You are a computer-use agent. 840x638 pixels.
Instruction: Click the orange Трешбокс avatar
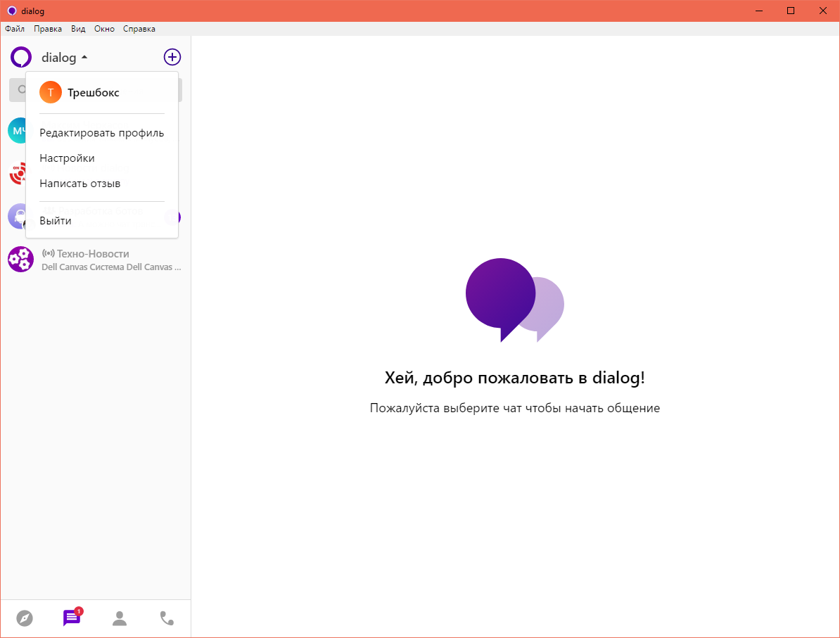click(51, 92)
